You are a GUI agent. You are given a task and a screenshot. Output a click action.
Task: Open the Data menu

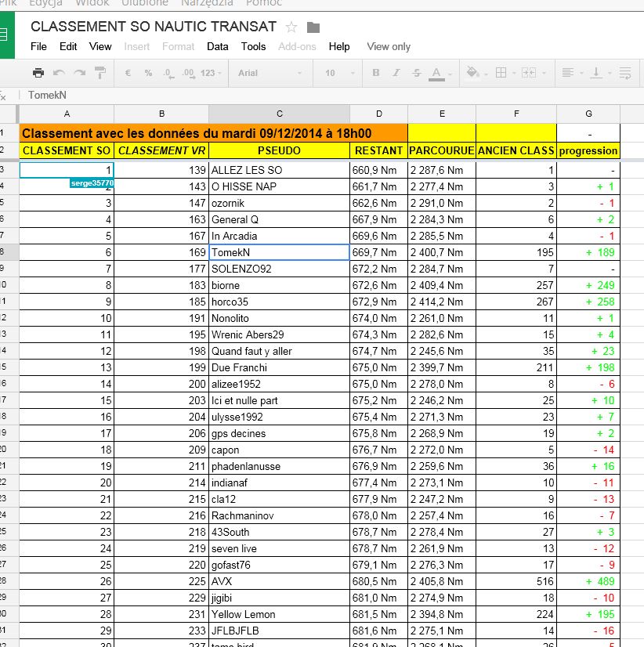click(x=217, y=46)
